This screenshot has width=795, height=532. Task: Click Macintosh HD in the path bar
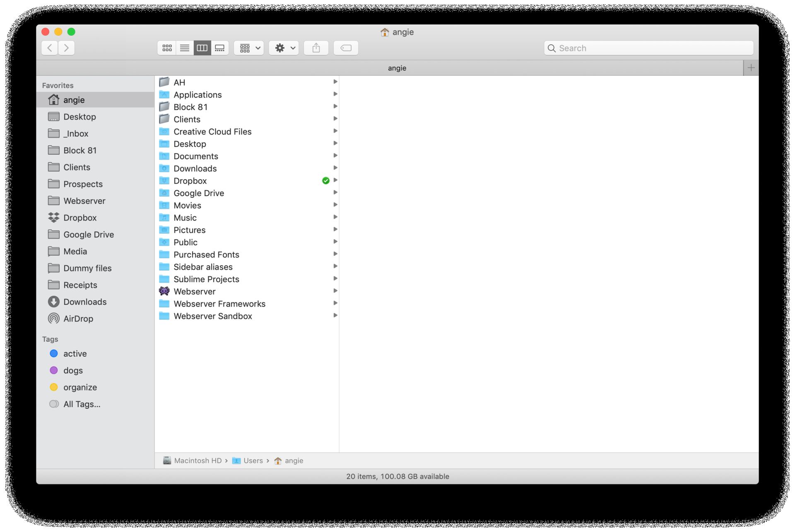pos(198,460)
